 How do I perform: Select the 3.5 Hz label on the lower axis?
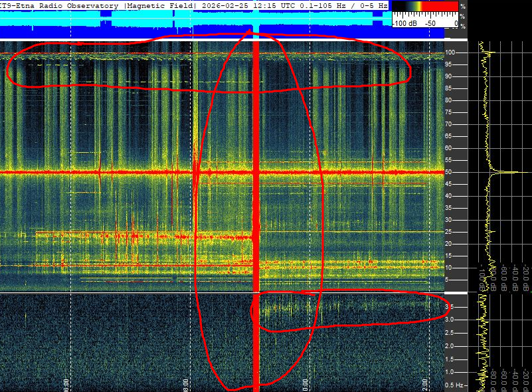[449, 307]
